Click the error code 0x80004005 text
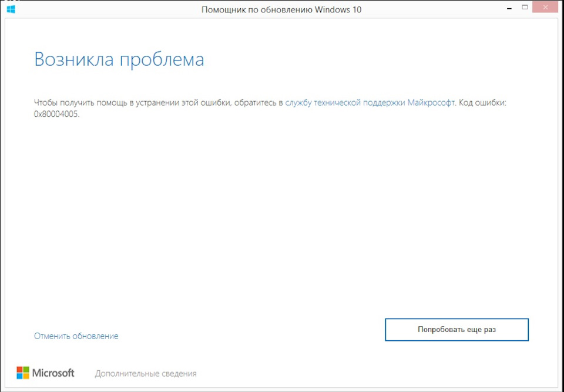 click(x=57, y=115)
